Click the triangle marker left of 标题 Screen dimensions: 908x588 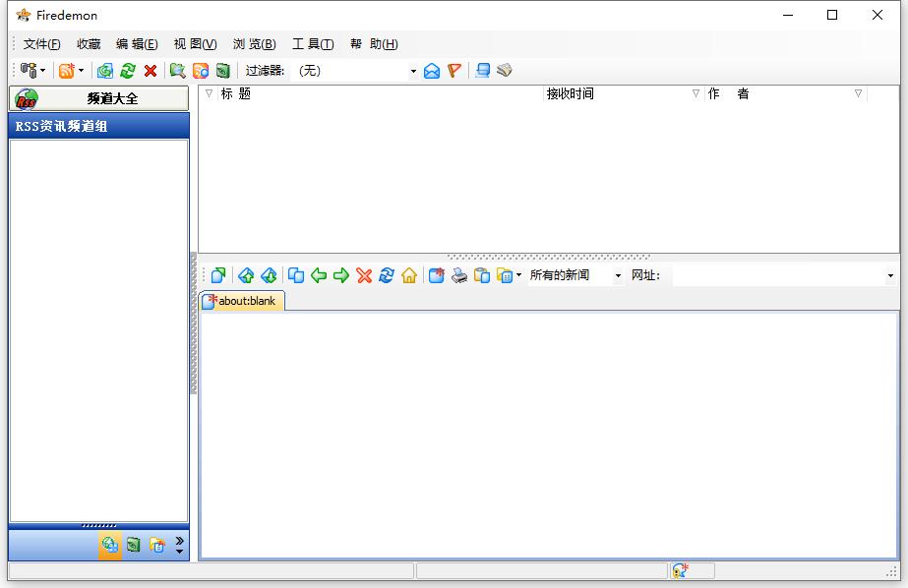210,93
